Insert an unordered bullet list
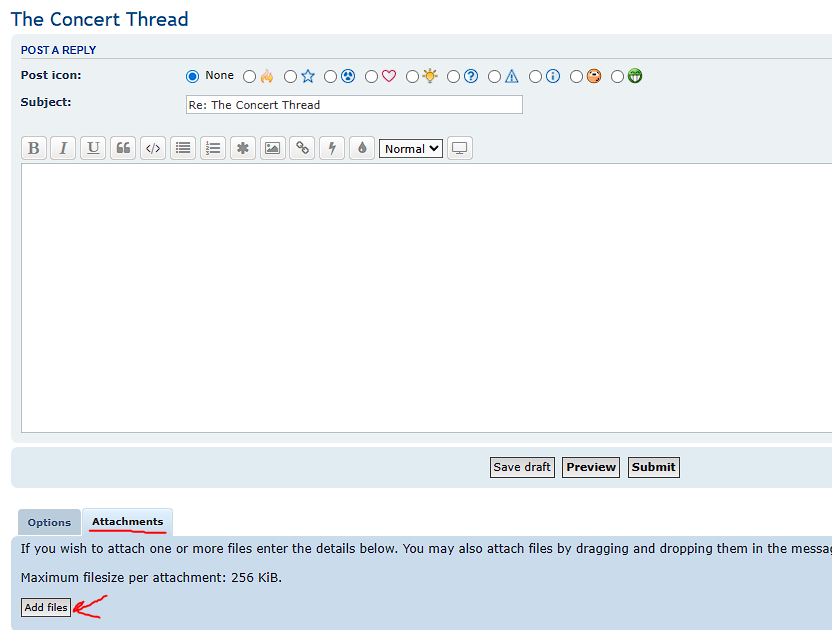Viewport: 832px width, 630px height. point(183,148)
